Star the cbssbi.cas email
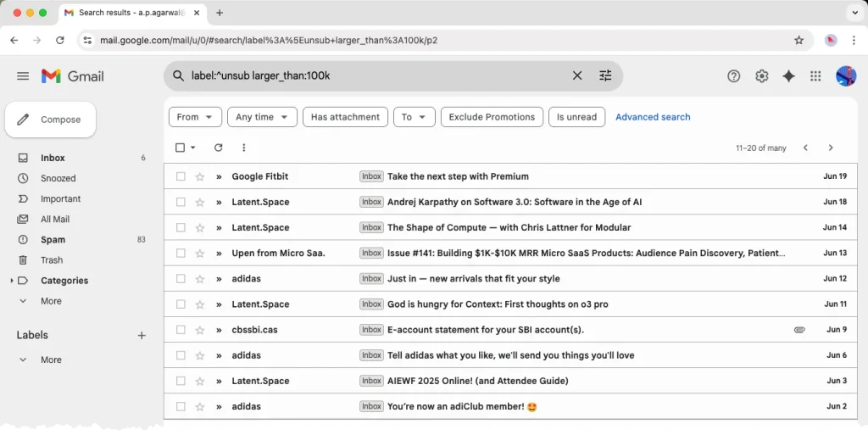The image size is (868, 446). tap(200, 330)
